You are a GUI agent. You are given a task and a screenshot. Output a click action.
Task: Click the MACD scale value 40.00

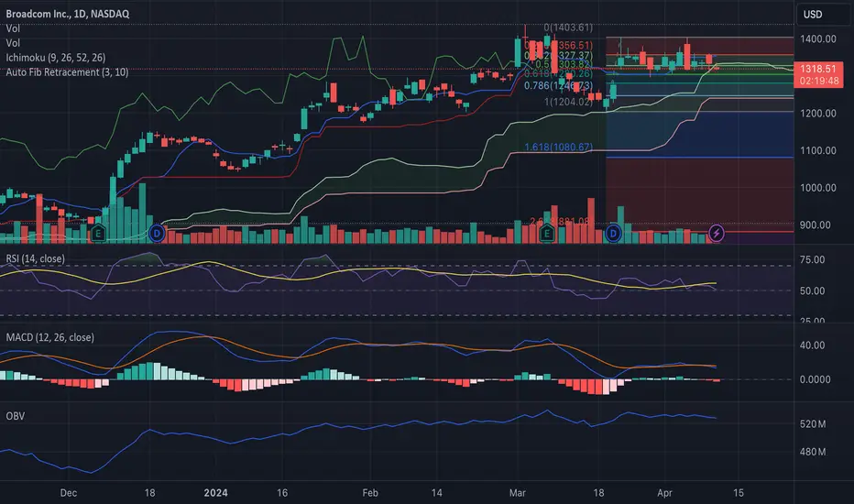tap(812, 345)
